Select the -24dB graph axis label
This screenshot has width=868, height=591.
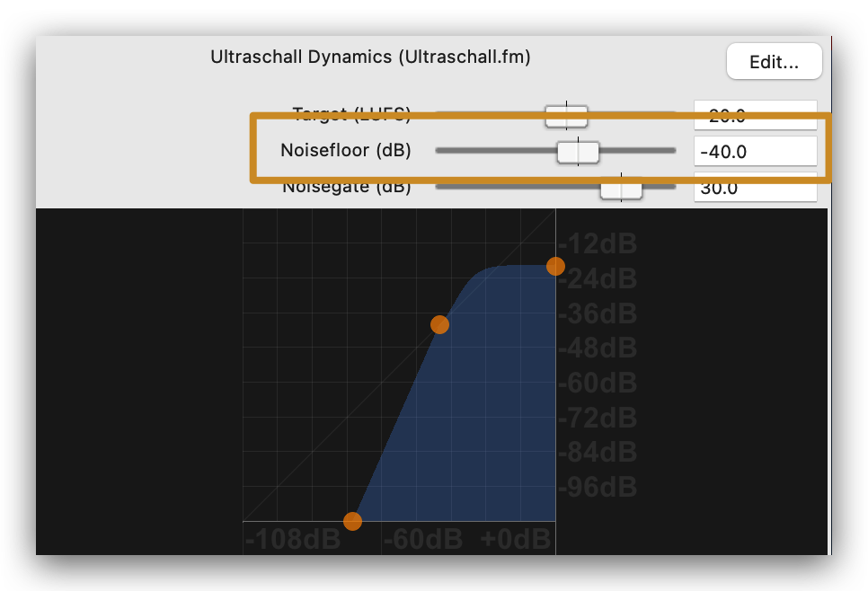(598, 278)
